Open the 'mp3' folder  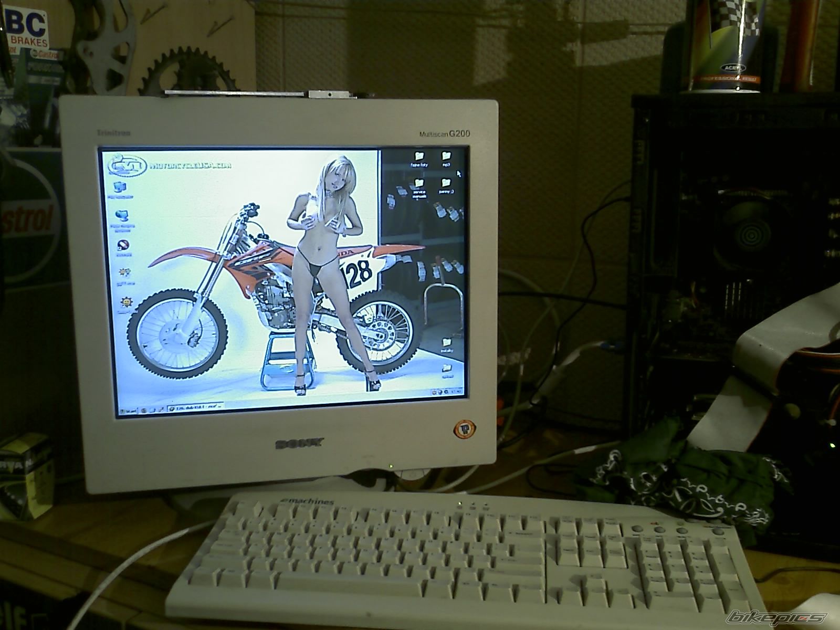tap(447, 156)
